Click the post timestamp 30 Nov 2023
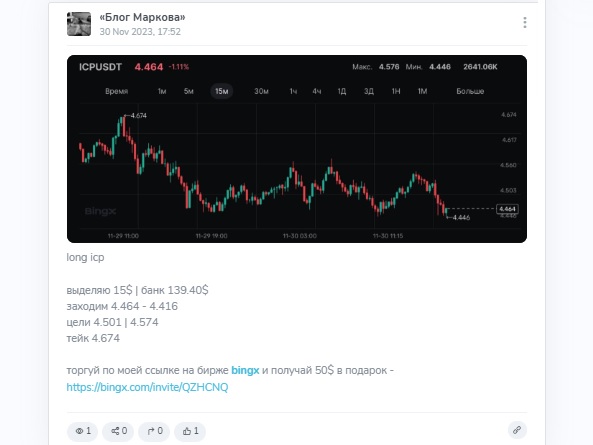This screenshot has width=593, height=445. tap(140, 32)
